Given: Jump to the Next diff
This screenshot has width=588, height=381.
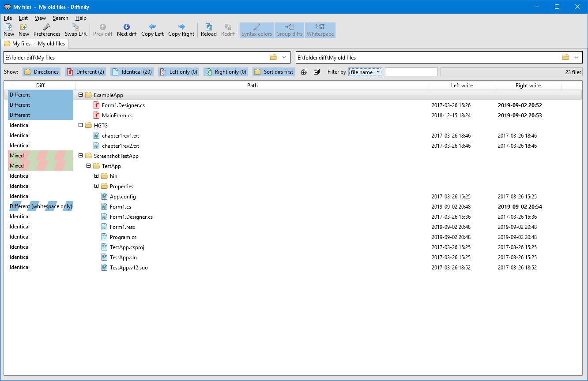Looking at the screenshot, I should pyautogui.click(x=127, y=30).
